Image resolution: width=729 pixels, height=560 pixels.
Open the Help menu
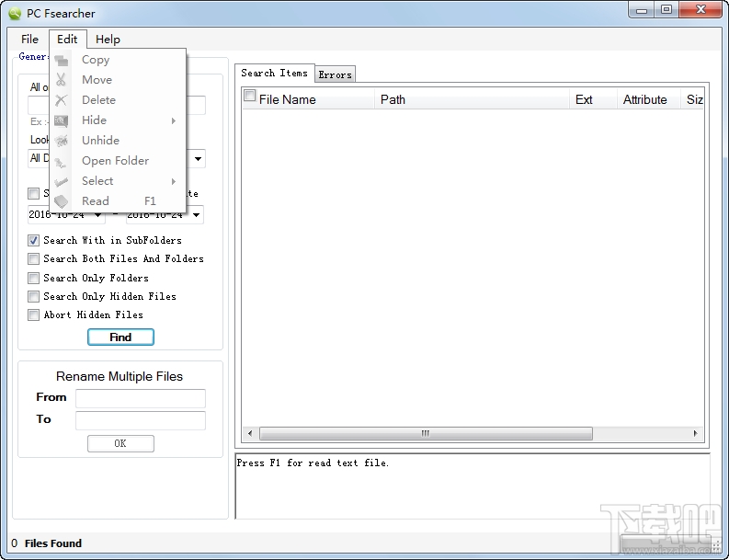[108, 39]
